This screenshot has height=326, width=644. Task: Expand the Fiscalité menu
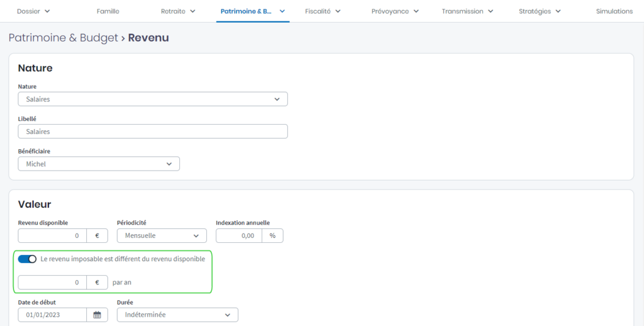coord(323,11)
